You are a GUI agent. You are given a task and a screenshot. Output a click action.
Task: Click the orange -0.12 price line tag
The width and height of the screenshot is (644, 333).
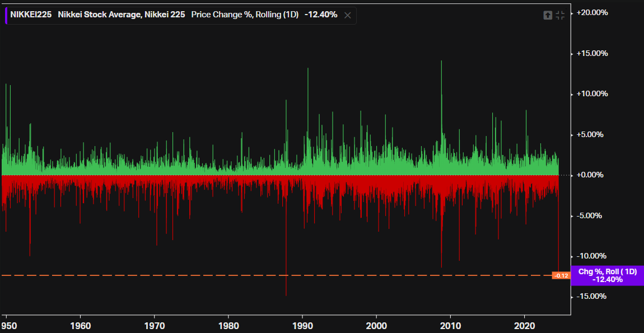tap(561, 275)
